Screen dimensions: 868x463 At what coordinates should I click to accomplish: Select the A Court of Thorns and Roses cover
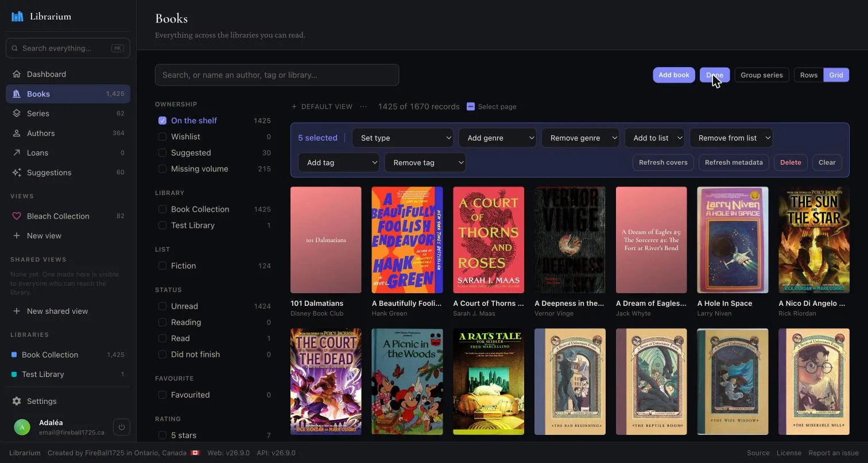point(489,240)
